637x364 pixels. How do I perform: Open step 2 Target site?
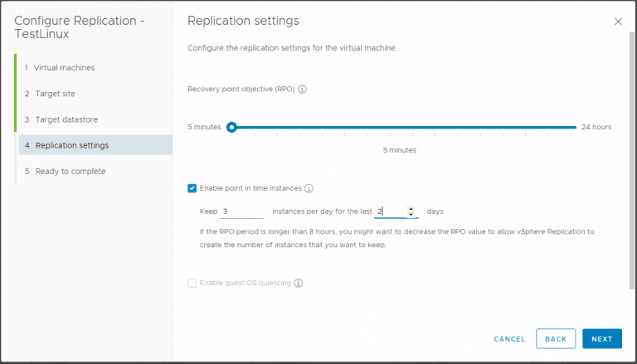(55, 94)
